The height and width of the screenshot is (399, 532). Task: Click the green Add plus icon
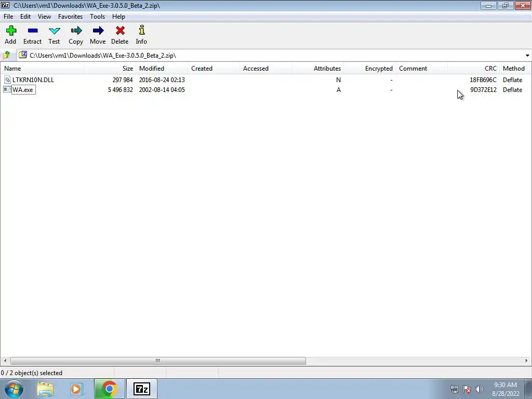[x=11, y=31]
